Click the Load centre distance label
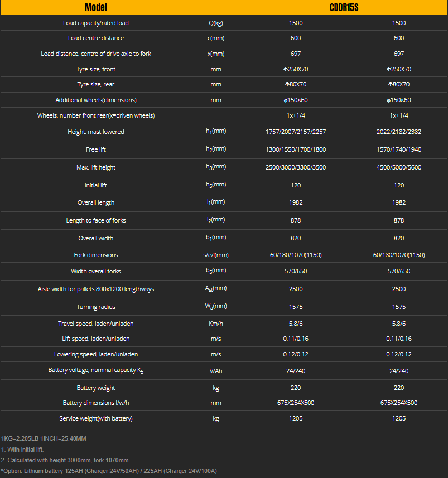Screen dimensions: 448x478 tap(96, 38)
